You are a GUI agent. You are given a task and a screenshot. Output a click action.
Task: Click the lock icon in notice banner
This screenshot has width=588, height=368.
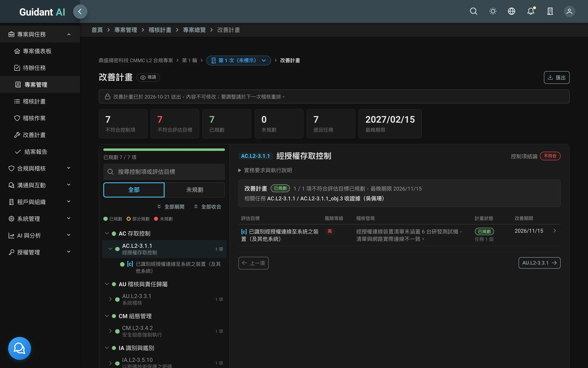(107, 97)
